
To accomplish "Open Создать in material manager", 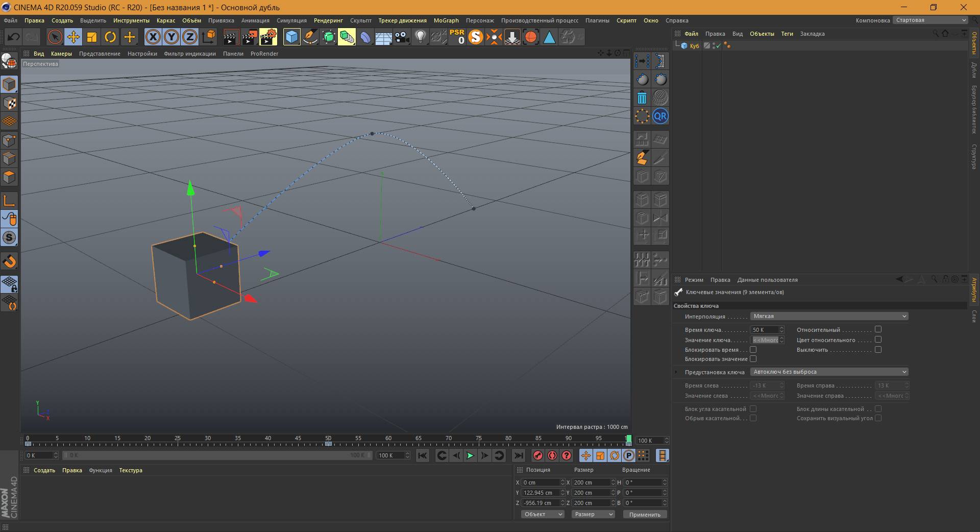I will (44, 470).
